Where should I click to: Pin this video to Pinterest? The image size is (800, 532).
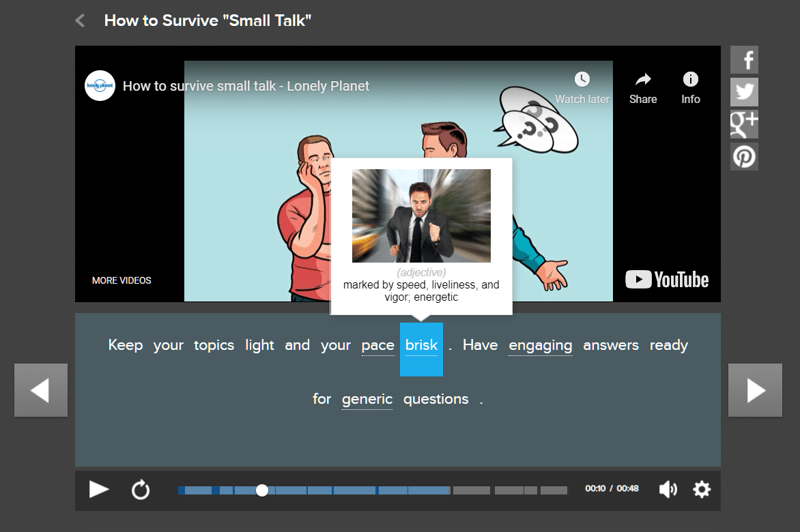click(x=744, y=156)
